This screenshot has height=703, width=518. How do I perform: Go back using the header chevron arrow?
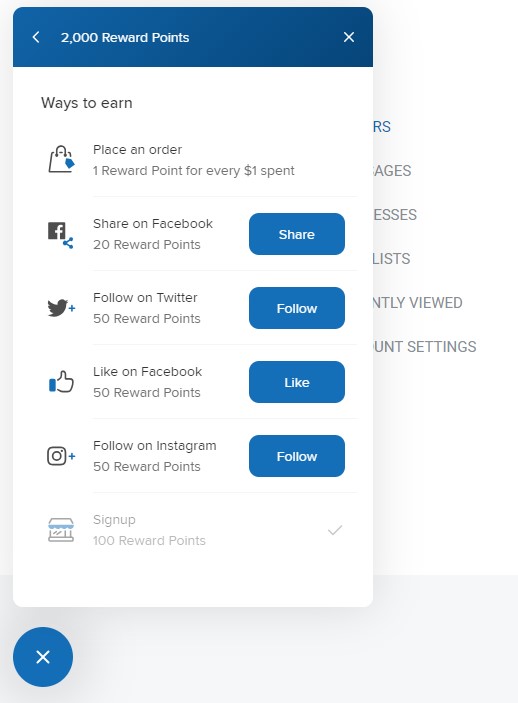(x=36, y=37)
